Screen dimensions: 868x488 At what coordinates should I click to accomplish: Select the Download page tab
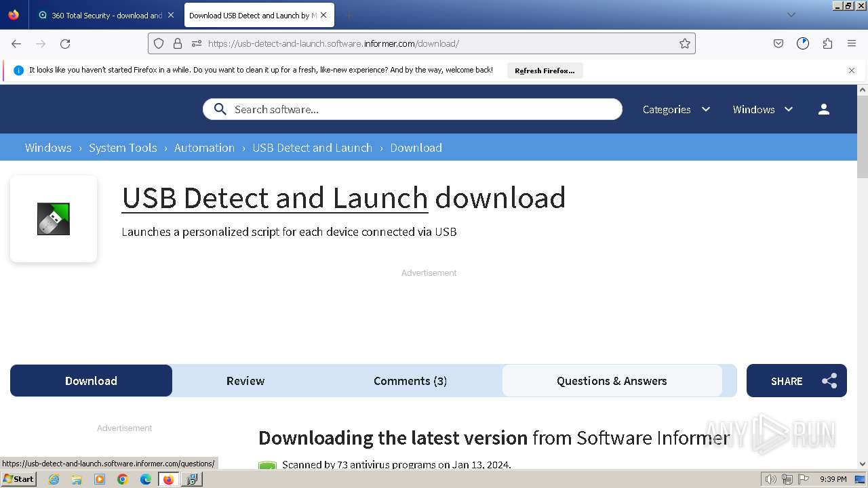(x=91, y=381)
